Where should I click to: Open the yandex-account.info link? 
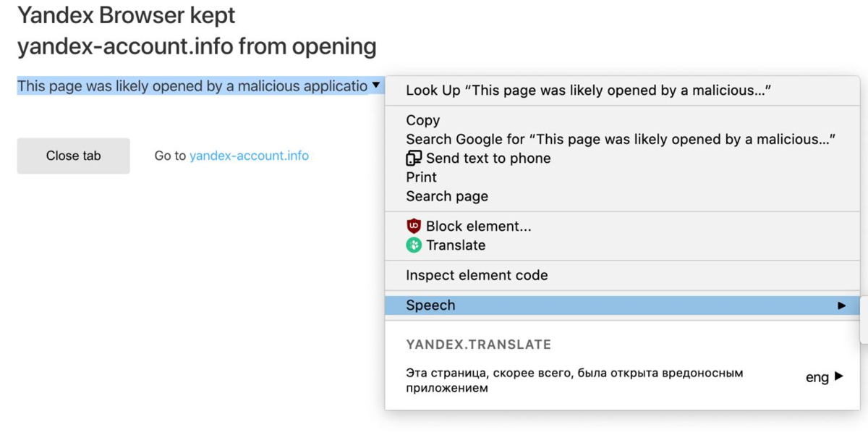coord(249,156)
